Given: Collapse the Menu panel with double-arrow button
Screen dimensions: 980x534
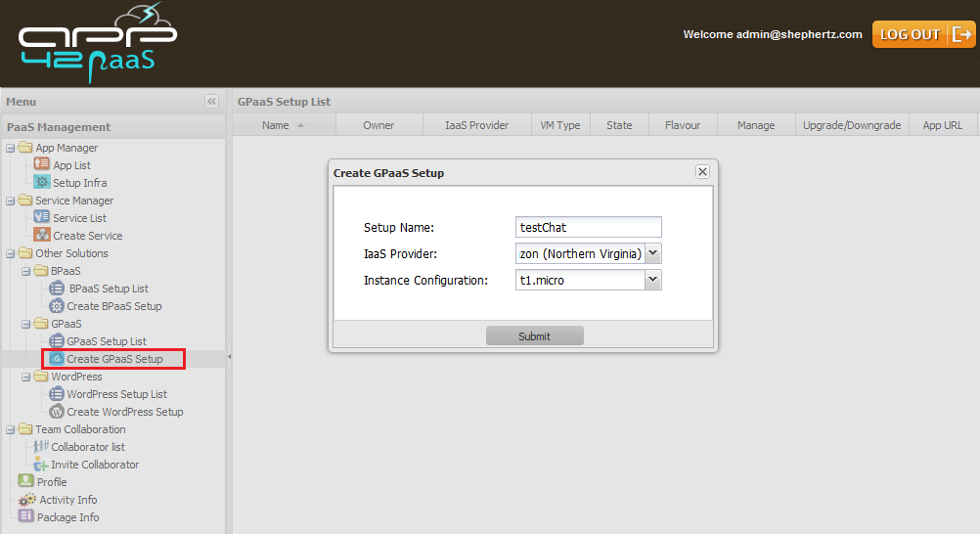Looking at the screenshot, I should (211, 102).
